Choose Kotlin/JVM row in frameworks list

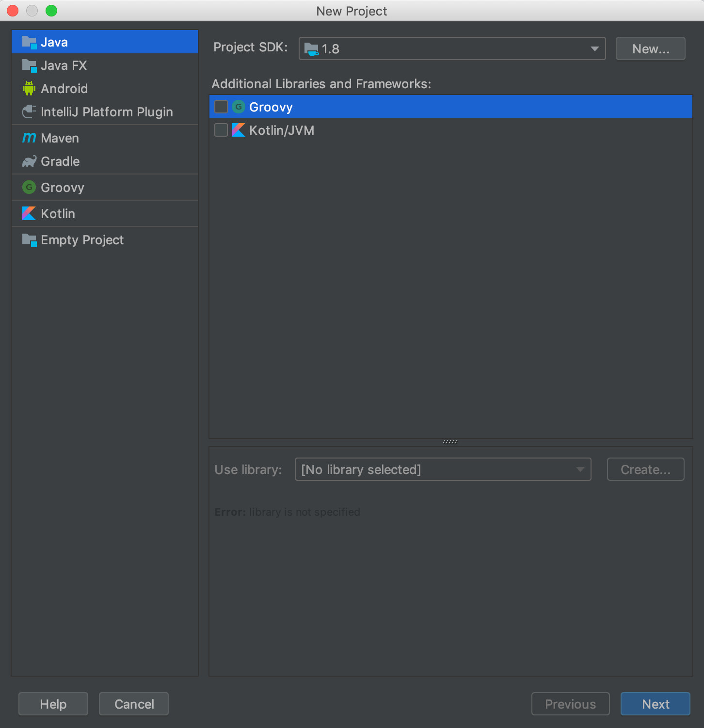pos(450,130)
